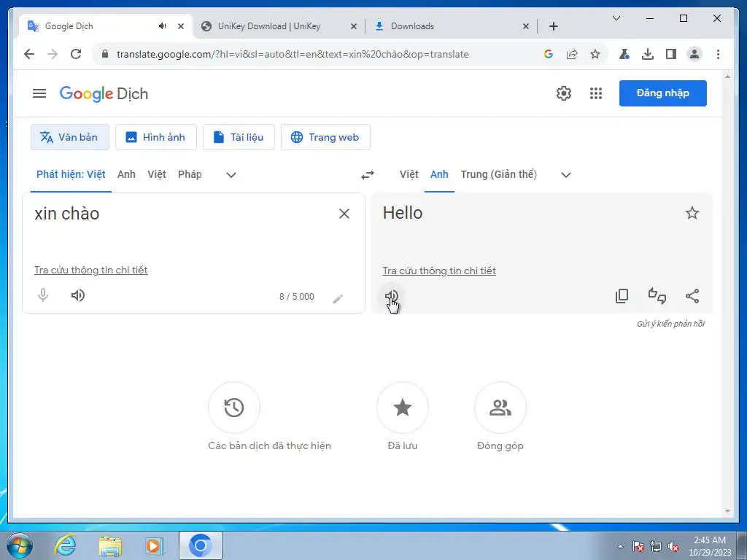
Task: Mute the Google Dịch tab audio
Action: coord(163,26)
